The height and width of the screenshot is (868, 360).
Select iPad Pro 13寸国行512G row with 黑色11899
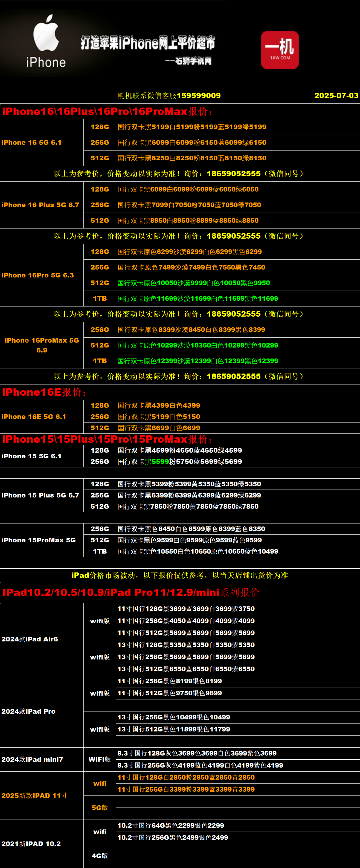click(x=238, y=729)
